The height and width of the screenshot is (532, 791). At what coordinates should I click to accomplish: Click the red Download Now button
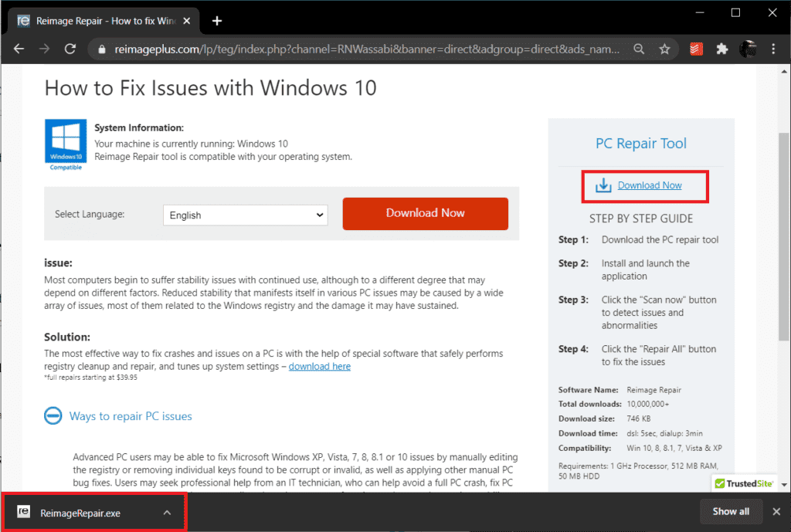(x=426, y=213)
